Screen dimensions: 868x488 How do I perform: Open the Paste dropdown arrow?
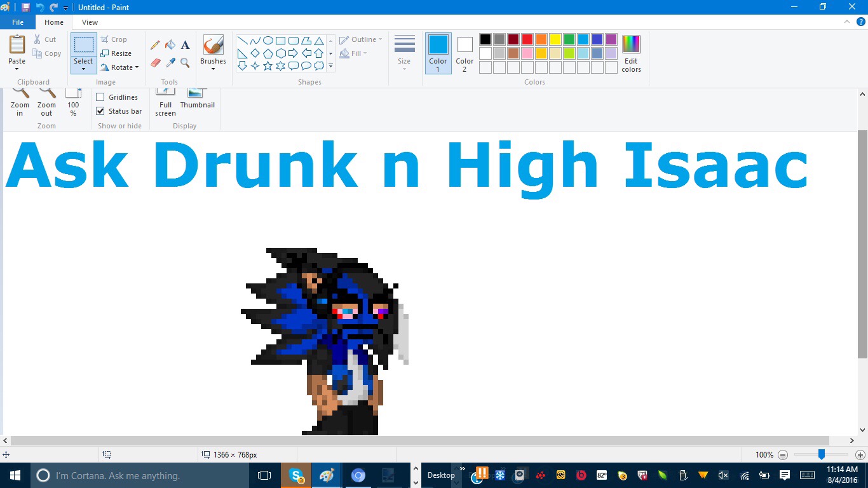tap(17, 68)
